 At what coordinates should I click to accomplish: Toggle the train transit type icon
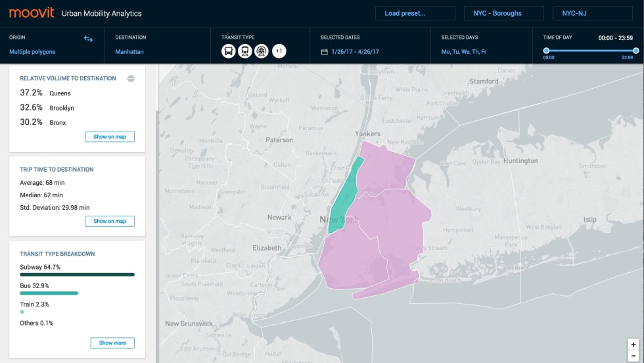[244, 51]
